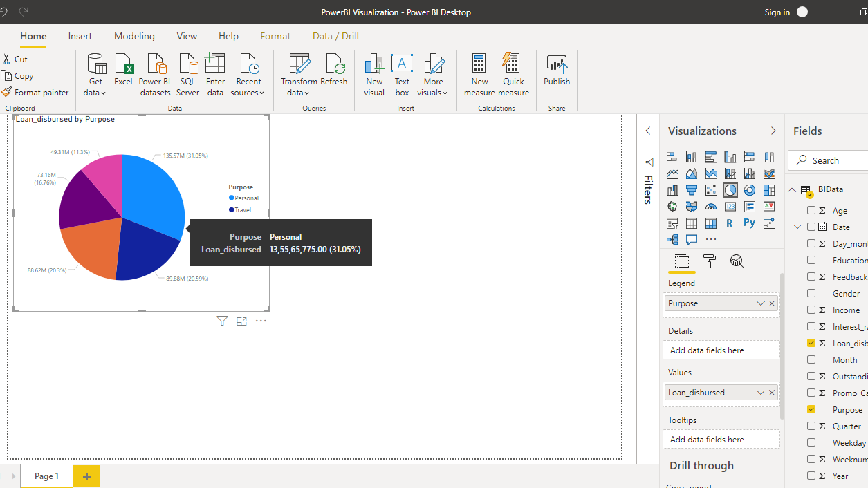Open Power BI datasets
This screenshot has height=488, width=868.
[155, 75]
